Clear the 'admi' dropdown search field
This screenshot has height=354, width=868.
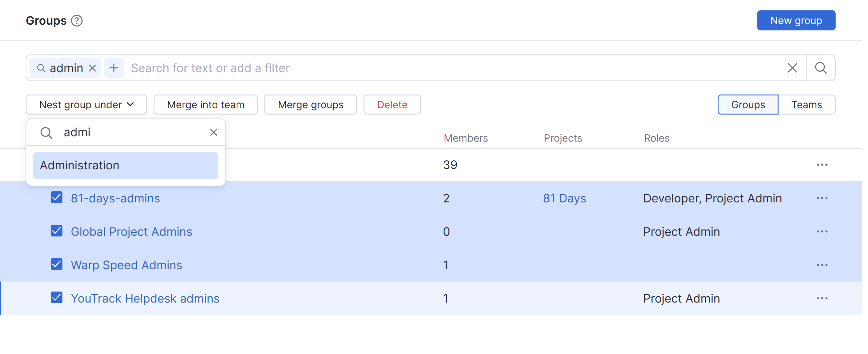click(x=213, y=133)
